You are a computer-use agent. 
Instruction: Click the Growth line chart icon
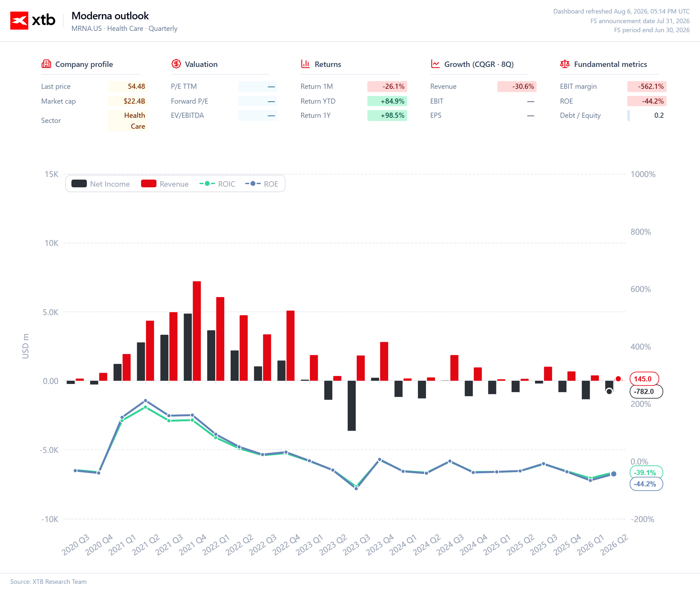436,64
